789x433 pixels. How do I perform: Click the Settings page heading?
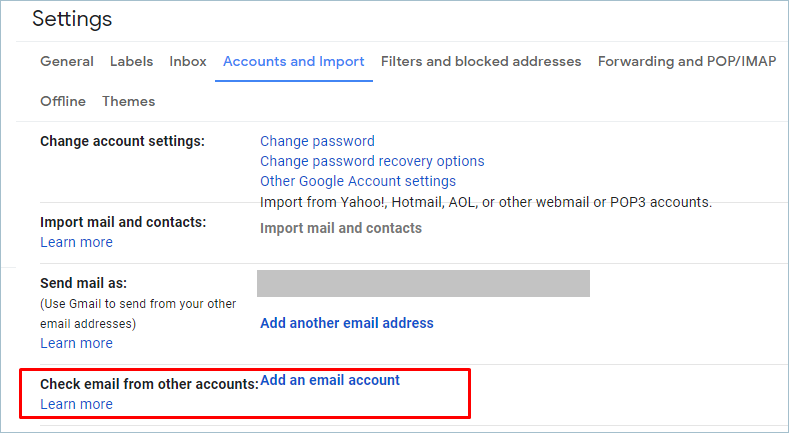pyautogui.click(x=72, y=19)
